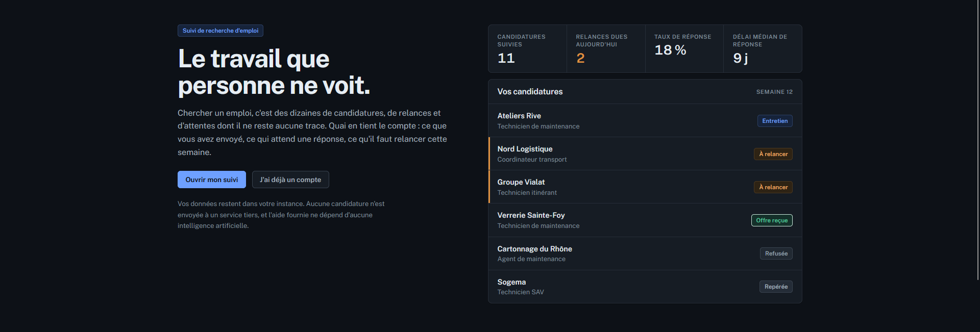This screenshot has height=332, width=980.
Task: Open the Groupe Vialat candidature row
Action: click(645, 187)
